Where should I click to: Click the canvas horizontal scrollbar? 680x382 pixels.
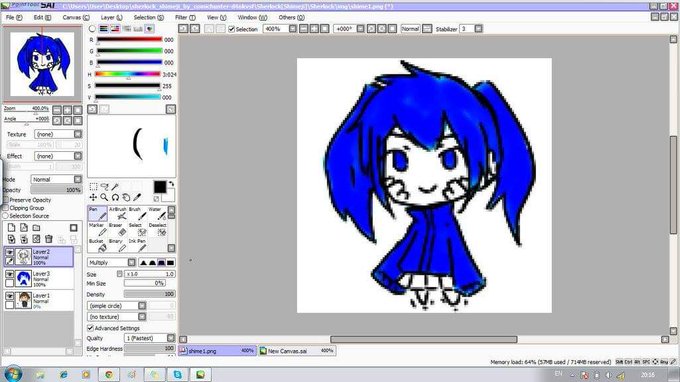click(424, 339)
